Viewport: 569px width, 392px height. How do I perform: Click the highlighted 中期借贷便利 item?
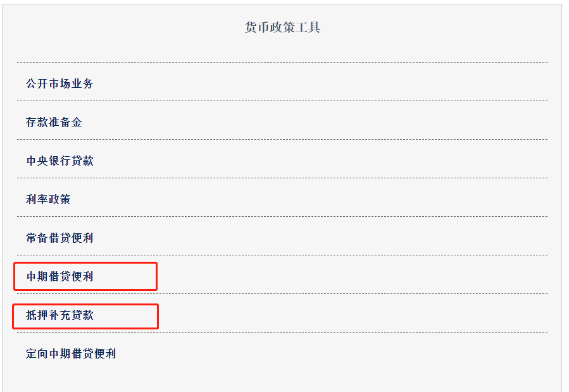pyautogui.click(x=58, y=276)
